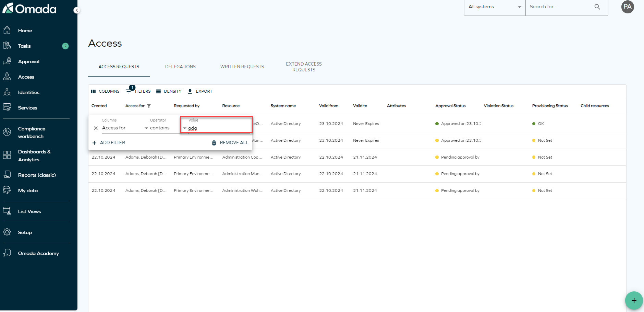This screenshot has height=312, width=644.
Task: Click the Access sidebar icon
Action: coord(7,77)
